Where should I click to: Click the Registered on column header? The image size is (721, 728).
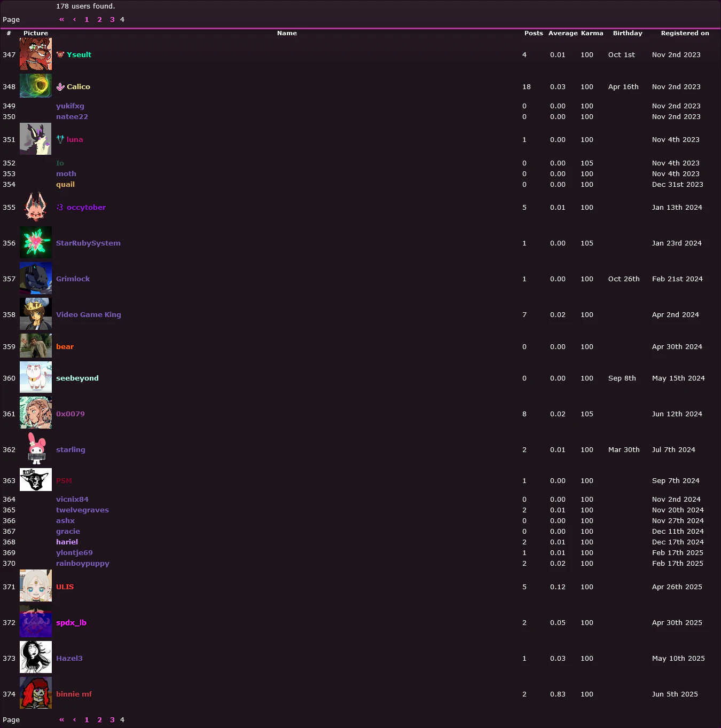coord(685,33)
